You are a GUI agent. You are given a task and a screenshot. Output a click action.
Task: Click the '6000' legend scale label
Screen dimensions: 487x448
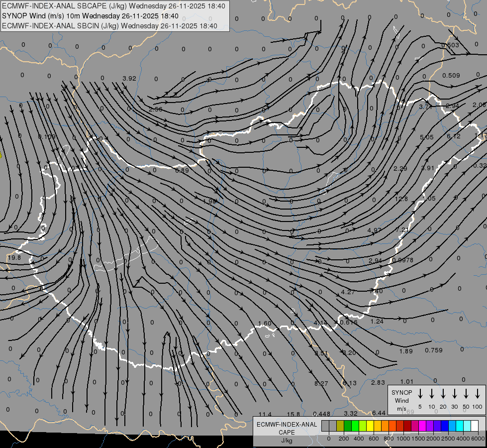pyautogui.click(x=479, y=439)
